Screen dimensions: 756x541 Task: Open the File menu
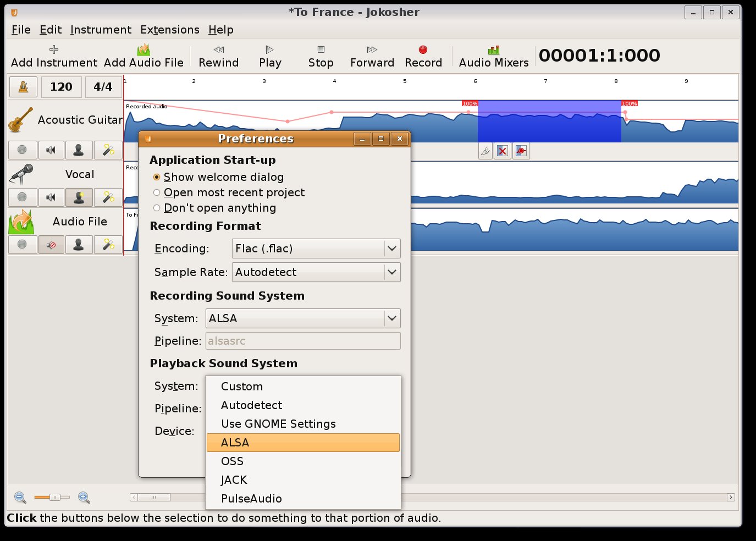21,30
